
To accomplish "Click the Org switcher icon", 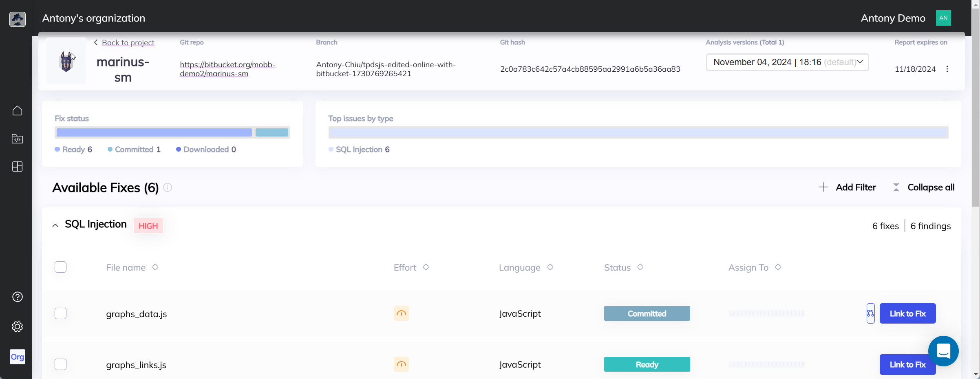I will (18, 357).
